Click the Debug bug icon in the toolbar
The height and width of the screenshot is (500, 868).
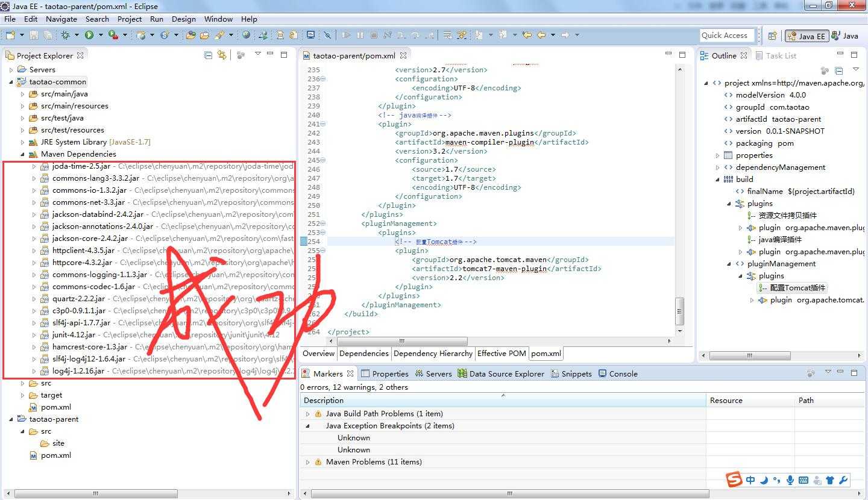click(x=65, y=35)
